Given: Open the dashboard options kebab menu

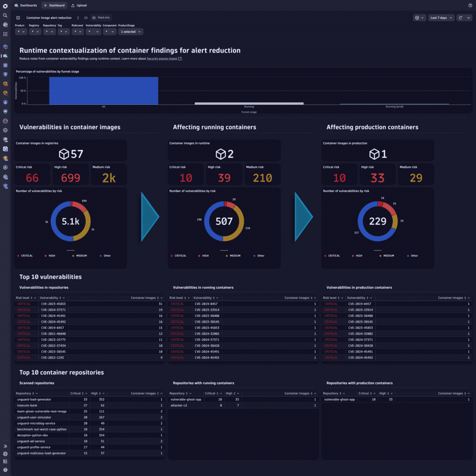Looking at the screenshot, I should point(78,18).
